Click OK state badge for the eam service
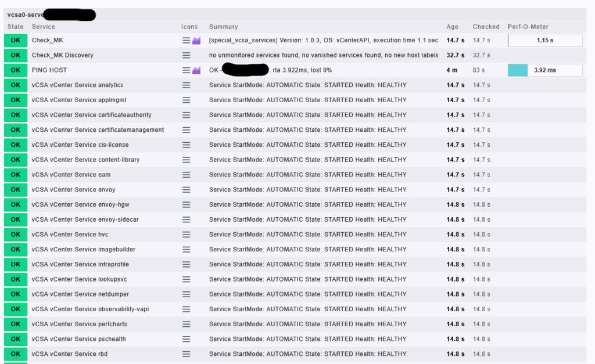This screenshot has width=595, height=364. tap(16, 175)
